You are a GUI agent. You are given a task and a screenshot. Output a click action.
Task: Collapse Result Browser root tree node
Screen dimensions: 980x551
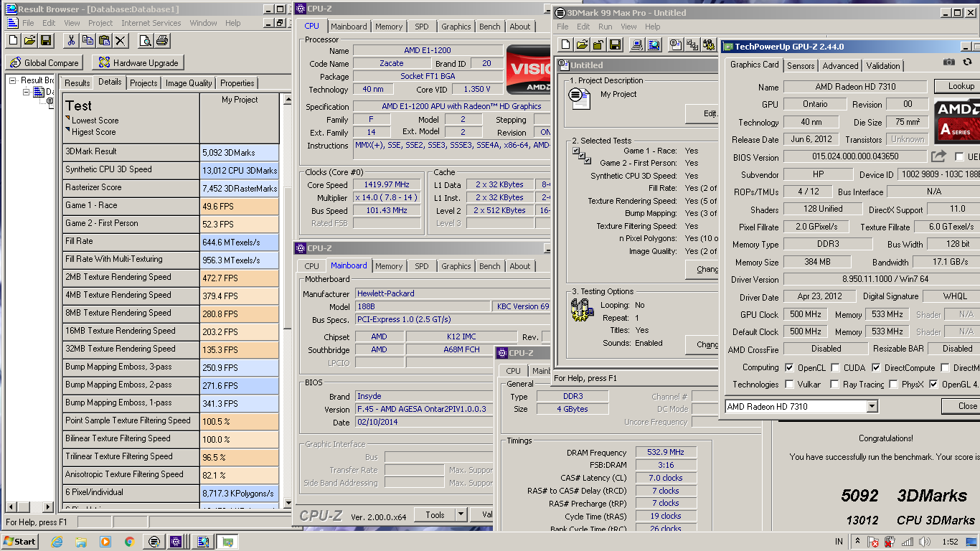tap(13, 80)
